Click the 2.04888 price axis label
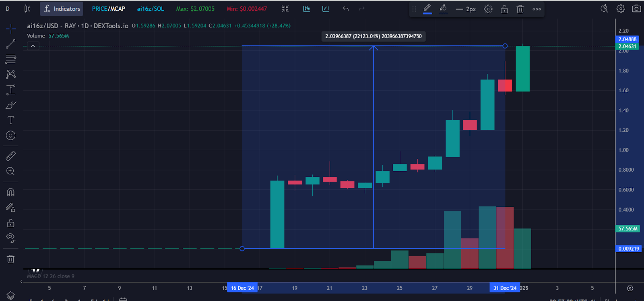 [627, 39]
